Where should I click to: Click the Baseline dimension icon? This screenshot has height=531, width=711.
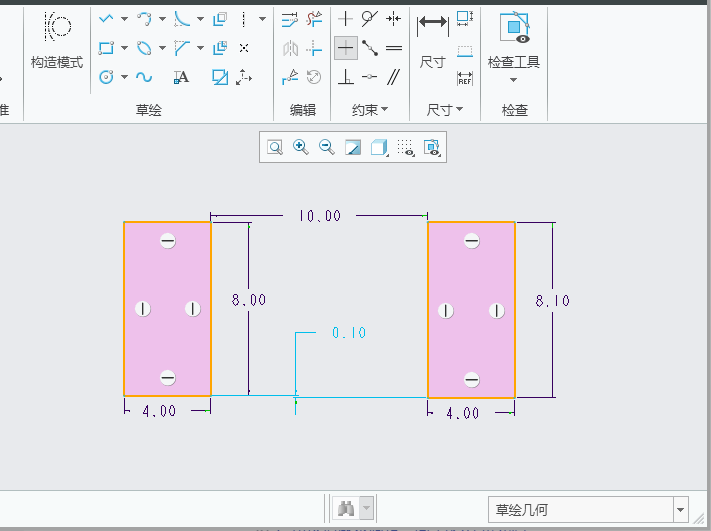click(x=465, y=51)
